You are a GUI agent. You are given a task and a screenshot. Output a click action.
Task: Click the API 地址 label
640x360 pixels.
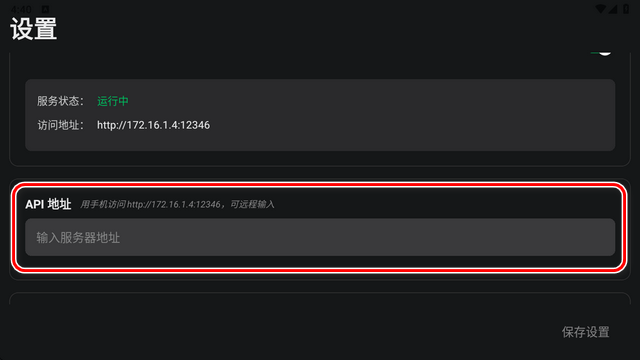48,204
